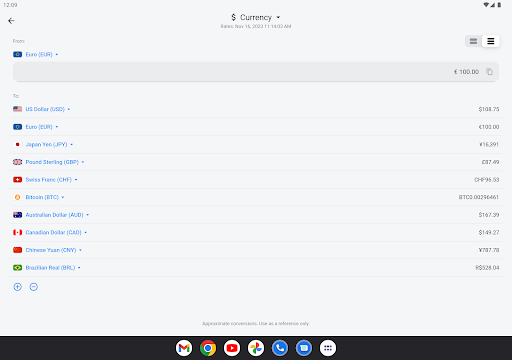Image resolution: width=512 pixels, height=360 pixels.
Task: Switch to the expanded list view toggle
Action: point(473,41)
